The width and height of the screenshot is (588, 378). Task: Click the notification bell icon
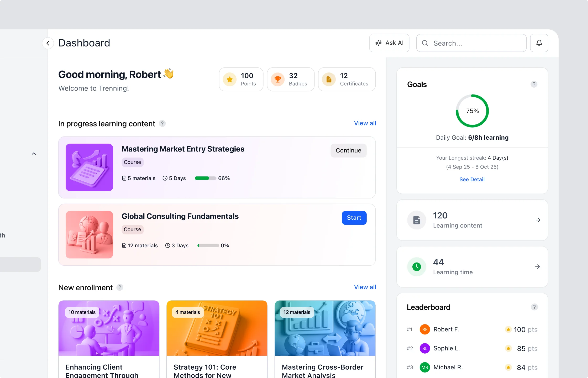tap(539, 43)
